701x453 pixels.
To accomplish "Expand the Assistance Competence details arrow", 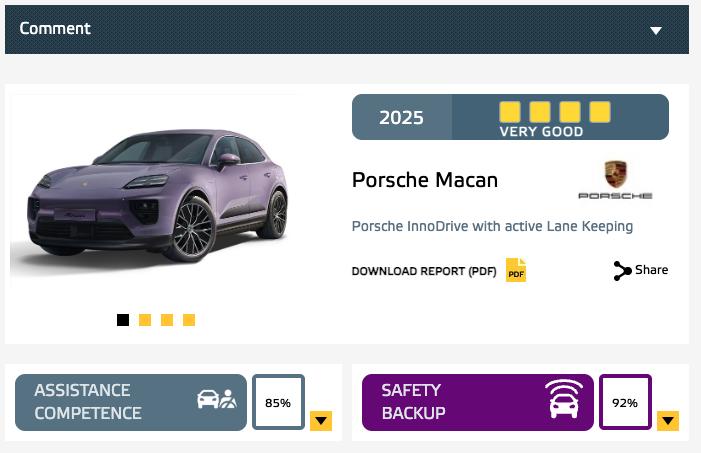I will point(321,421).
